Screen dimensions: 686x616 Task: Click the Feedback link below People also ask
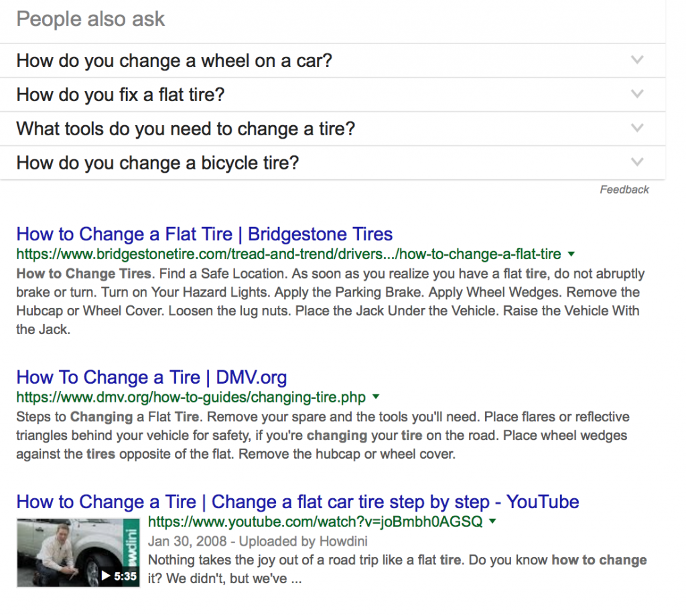tap(624, 190)
